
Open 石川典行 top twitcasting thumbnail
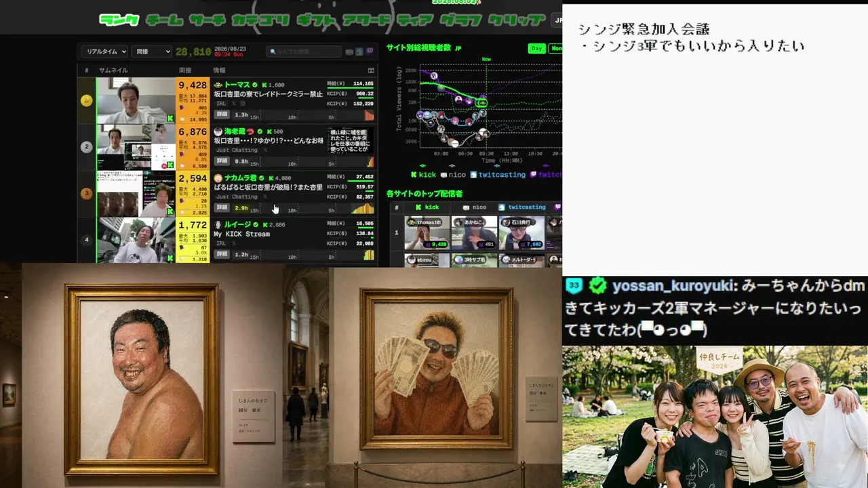pyautogui.click(x=522, y=233)
